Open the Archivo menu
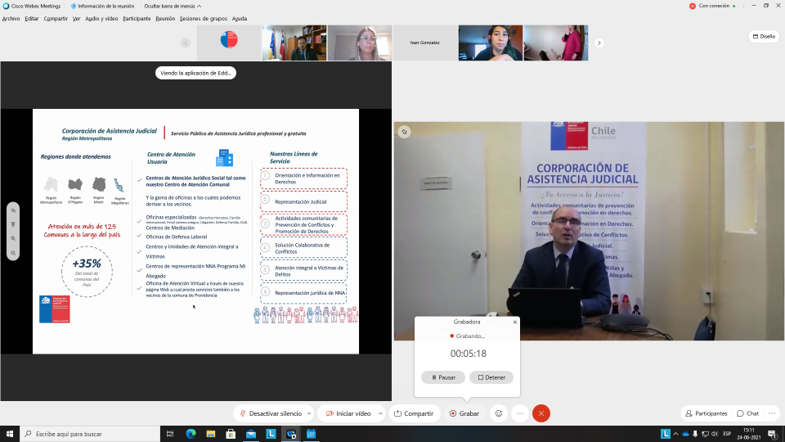Screen dimensions: 785x442 (x=11, y=19)
